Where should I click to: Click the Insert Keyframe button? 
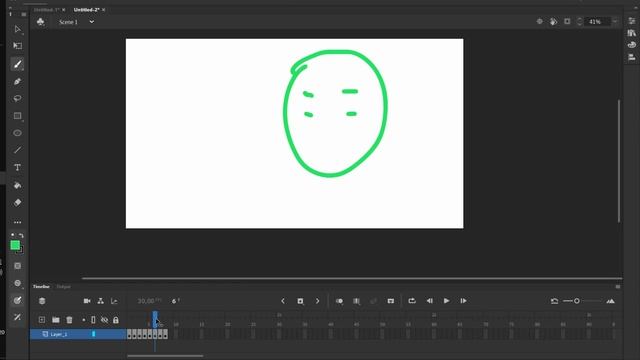point(300,301)
